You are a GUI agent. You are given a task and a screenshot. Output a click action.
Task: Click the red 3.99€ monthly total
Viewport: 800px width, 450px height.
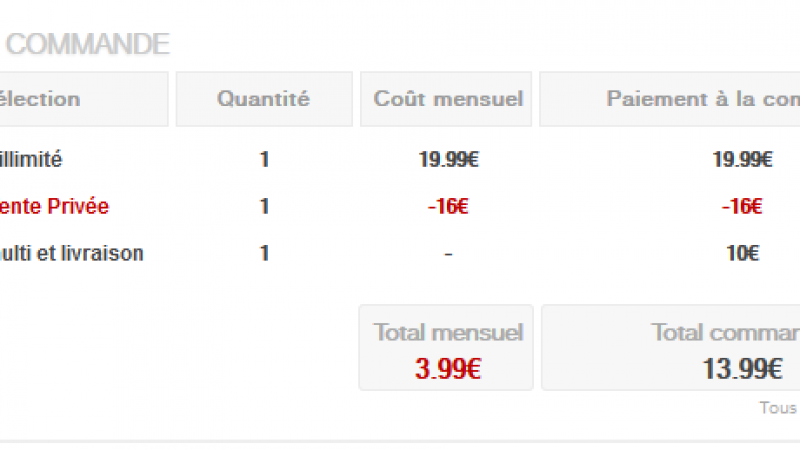(448, 368)
